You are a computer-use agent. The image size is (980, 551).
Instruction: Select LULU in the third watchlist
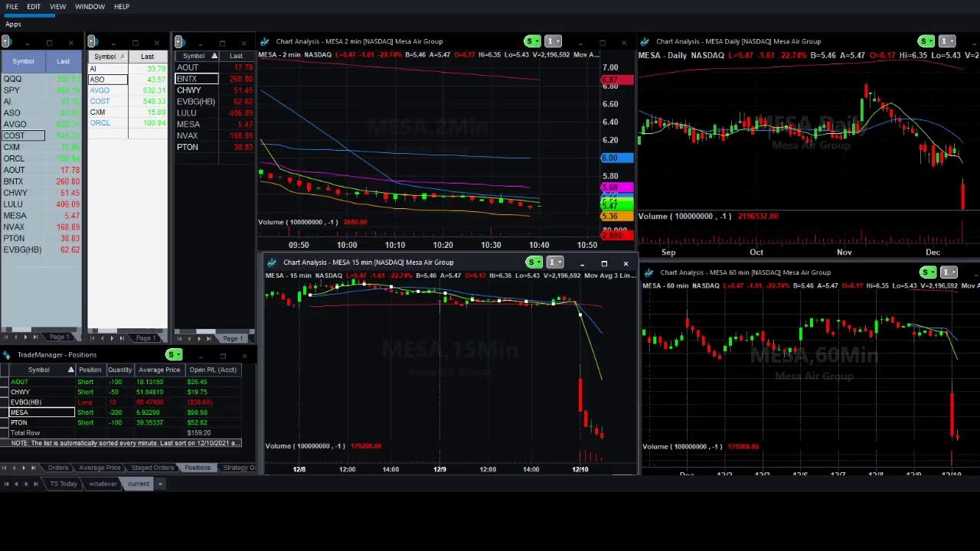pos(187,113)
